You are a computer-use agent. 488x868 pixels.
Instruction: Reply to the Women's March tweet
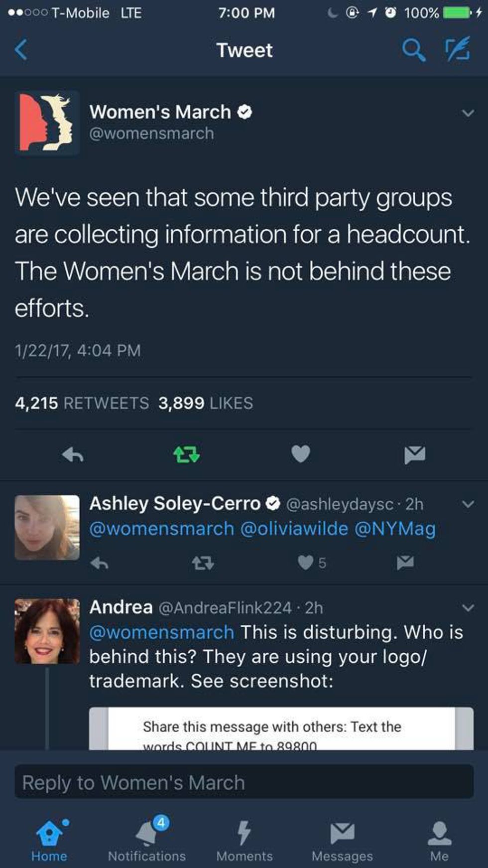click(73, 454)
